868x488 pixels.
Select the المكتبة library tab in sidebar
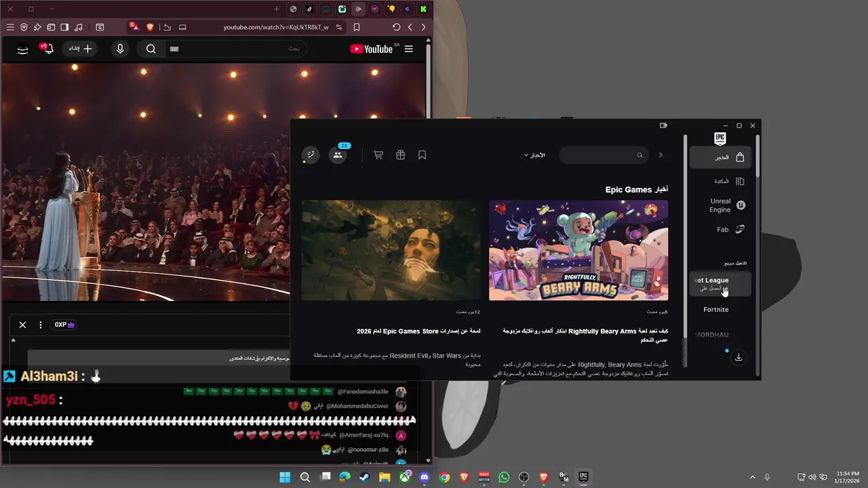[720, 181]
